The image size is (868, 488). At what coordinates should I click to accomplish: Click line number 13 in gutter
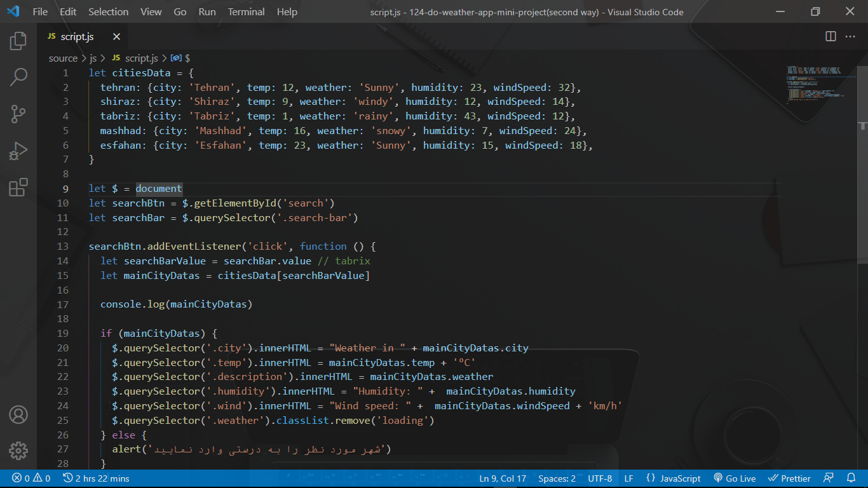63,247
